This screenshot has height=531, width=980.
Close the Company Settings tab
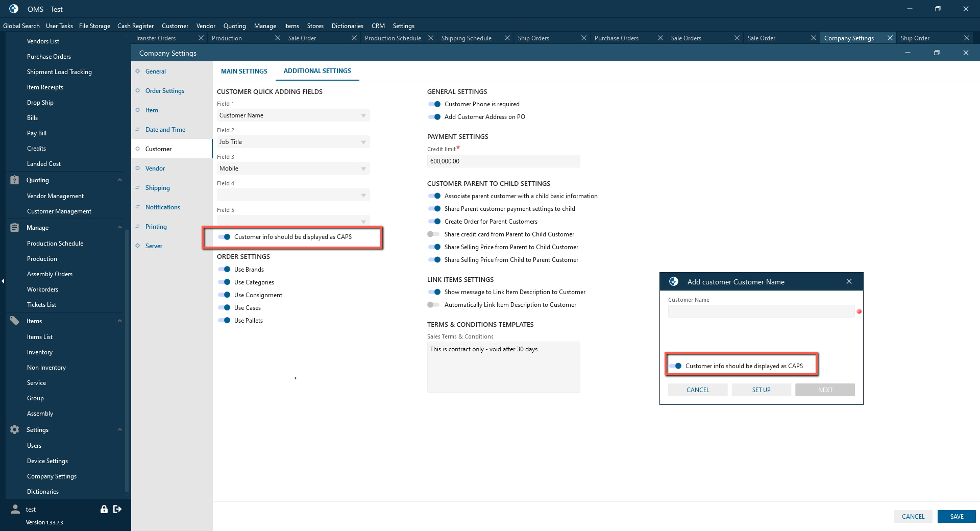point(890,38)
